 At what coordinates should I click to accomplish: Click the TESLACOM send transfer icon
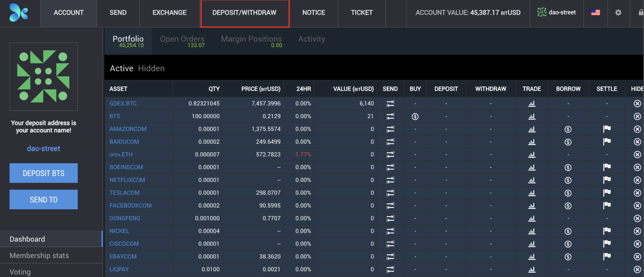(x=390, y=193)
